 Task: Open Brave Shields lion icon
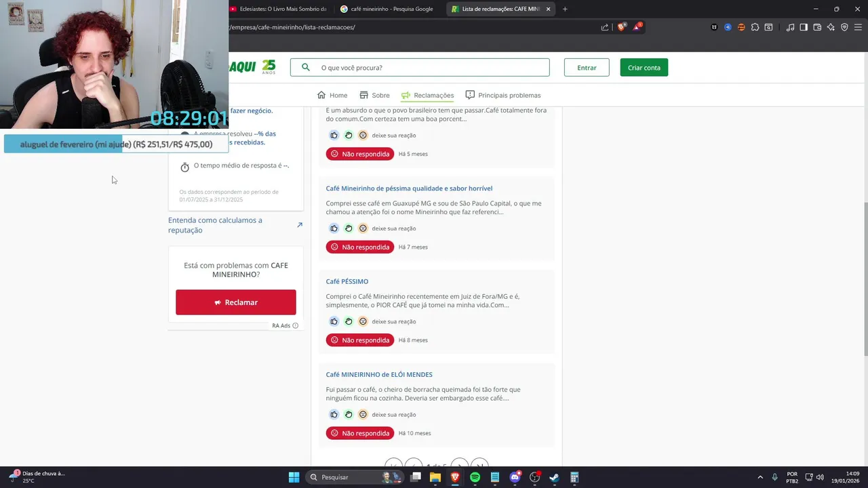[x=620, y=27]
